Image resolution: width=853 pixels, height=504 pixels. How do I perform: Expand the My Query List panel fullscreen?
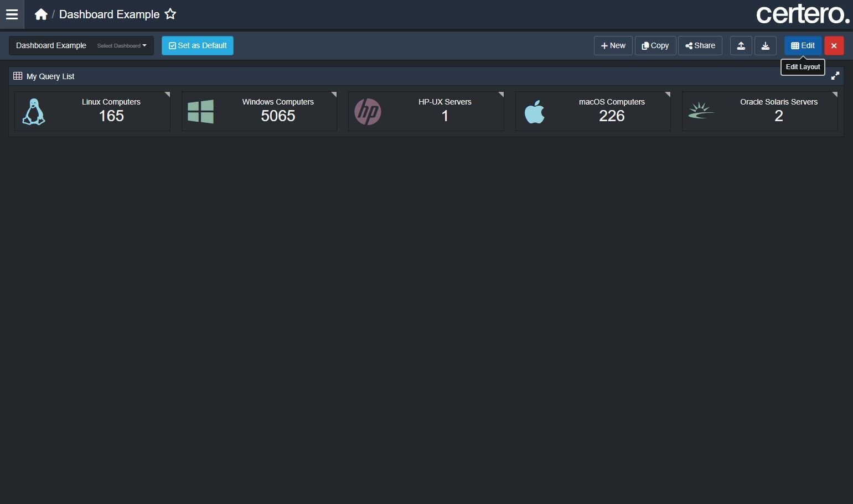click(835, 76)
